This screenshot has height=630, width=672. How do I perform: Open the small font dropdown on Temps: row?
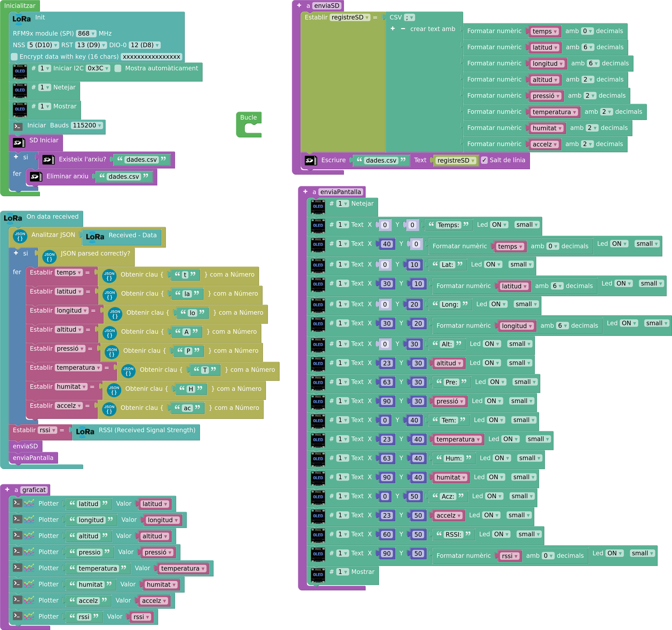(x=527, y=225)
